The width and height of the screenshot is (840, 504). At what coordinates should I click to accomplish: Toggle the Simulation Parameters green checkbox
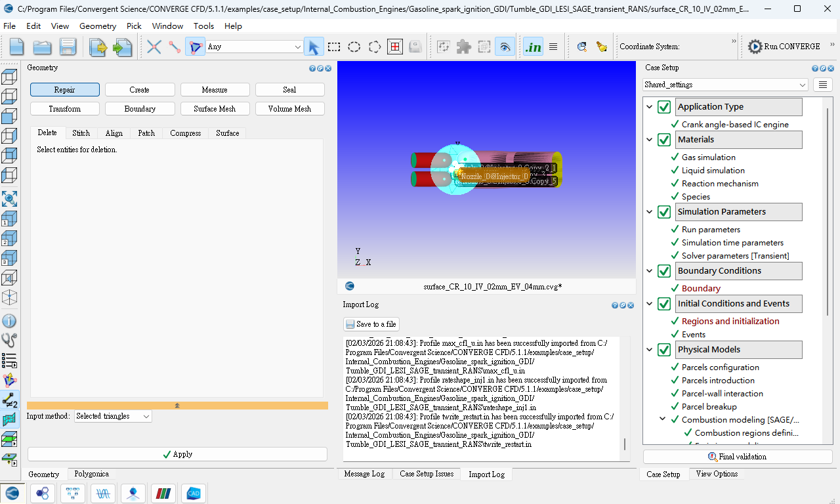point(664,212)
